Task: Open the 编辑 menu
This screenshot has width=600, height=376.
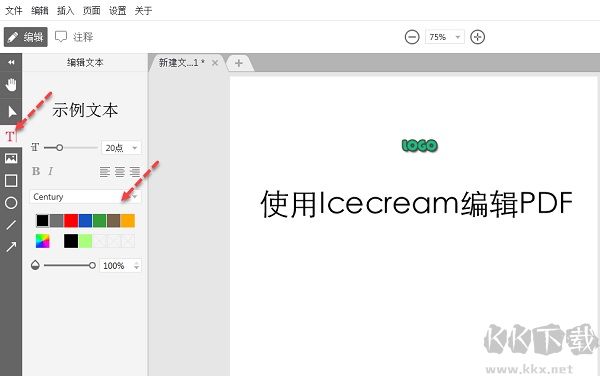Action: click(x=40, y=10)
